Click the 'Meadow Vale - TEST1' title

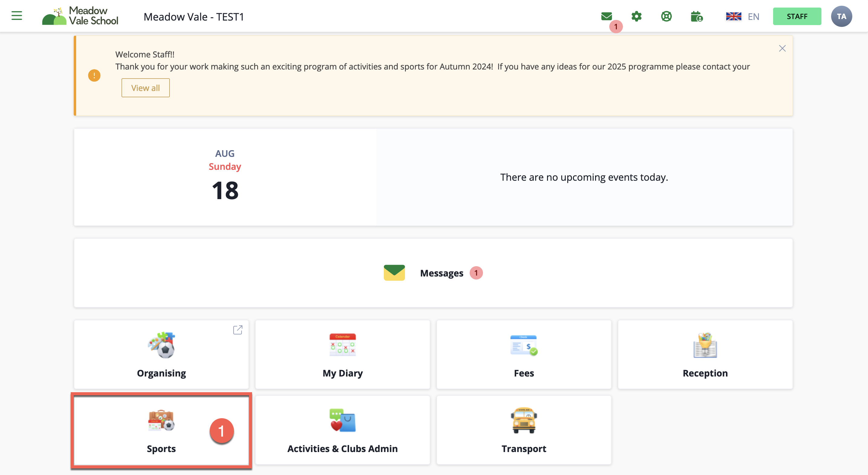194,17
